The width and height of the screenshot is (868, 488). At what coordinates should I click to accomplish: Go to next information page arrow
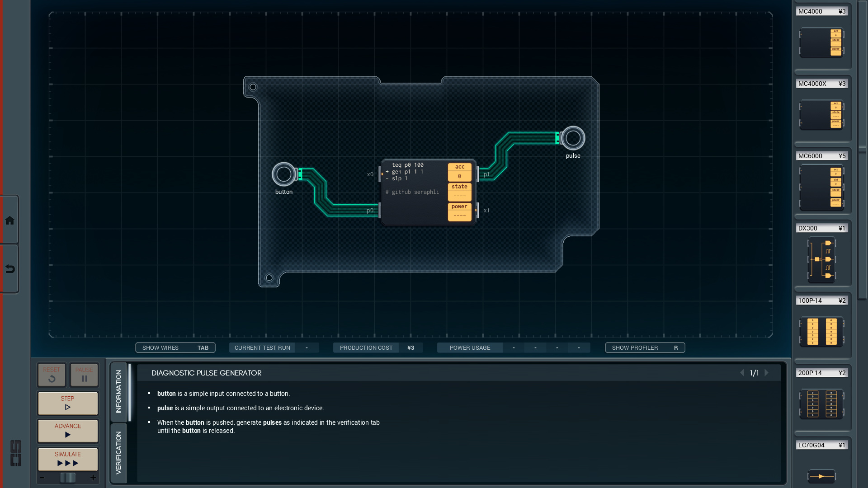[767, 373]
